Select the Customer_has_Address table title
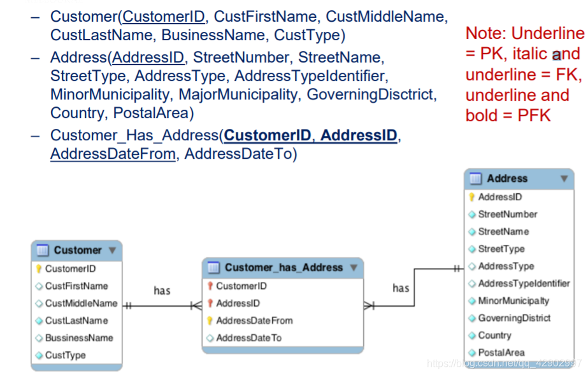The image size is (588, 375). click(284, 267)
